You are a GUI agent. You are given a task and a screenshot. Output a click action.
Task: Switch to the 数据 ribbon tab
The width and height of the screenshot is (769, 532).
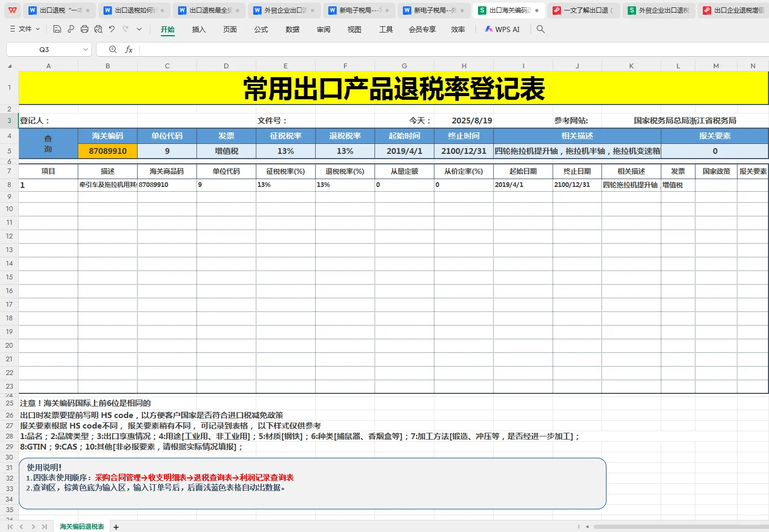tap(292, 30)
